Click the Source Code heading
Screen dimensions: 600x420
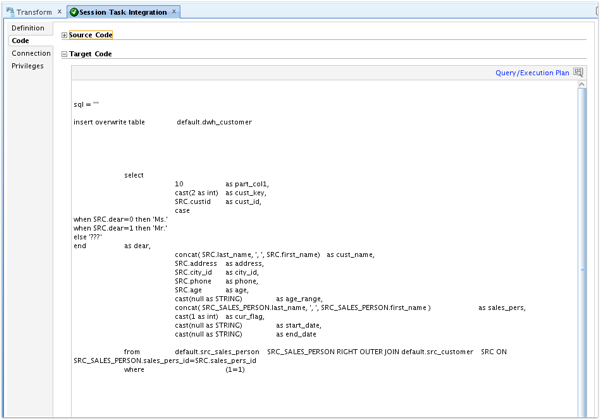[91, 35]
